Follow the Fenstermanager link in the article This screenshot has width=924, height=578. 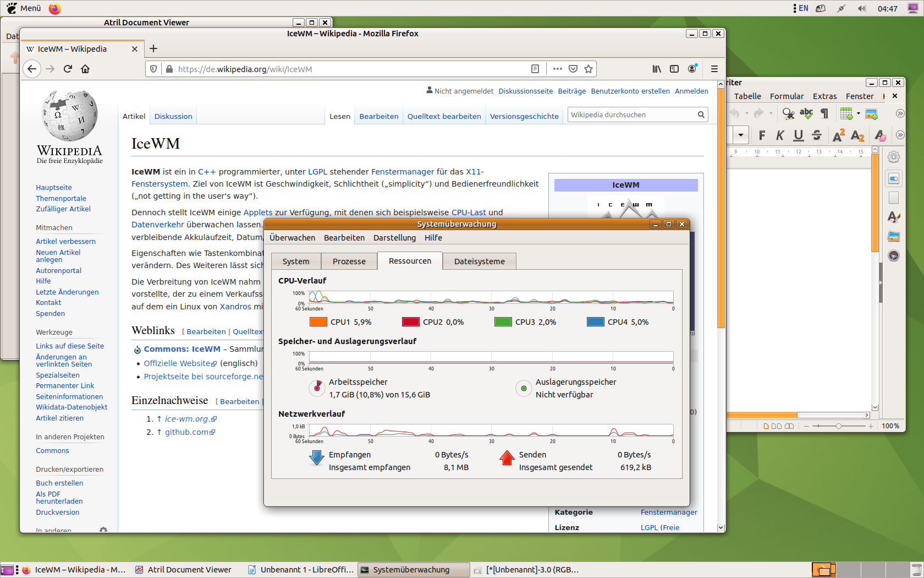tap(403, 172)
